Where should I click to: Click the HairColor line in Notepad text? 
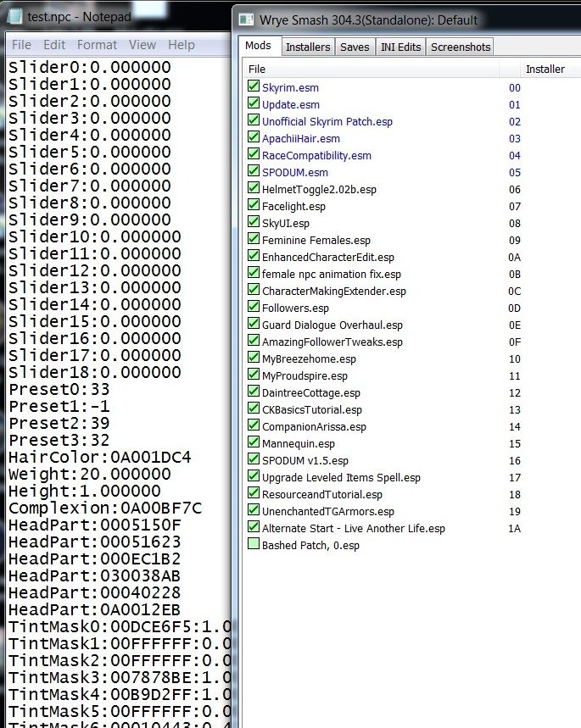99,457
